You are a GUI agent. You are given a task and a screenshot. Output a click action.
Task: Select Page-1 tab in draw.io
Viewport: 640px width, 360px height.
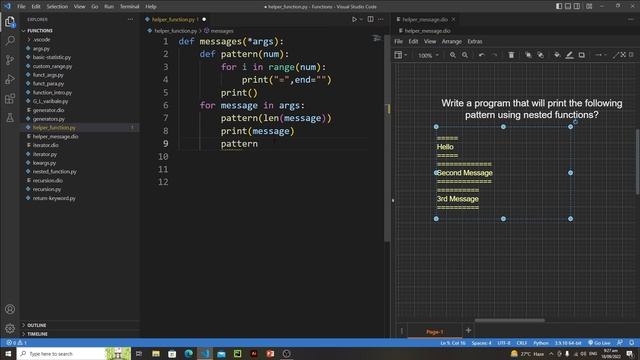435,331
